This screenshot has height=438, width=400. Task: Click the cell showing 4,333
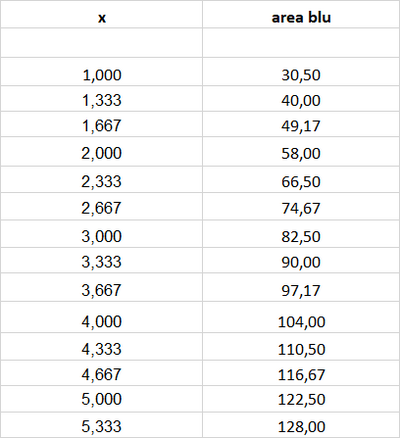(x=101, y=346)
